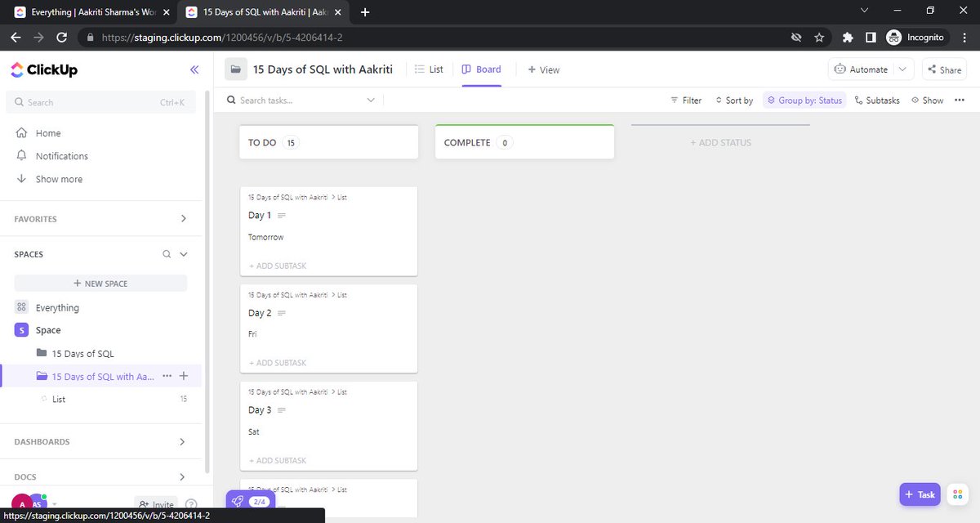Open Sort by options
The width and height of the screenshot is (980, 523).
733,101
